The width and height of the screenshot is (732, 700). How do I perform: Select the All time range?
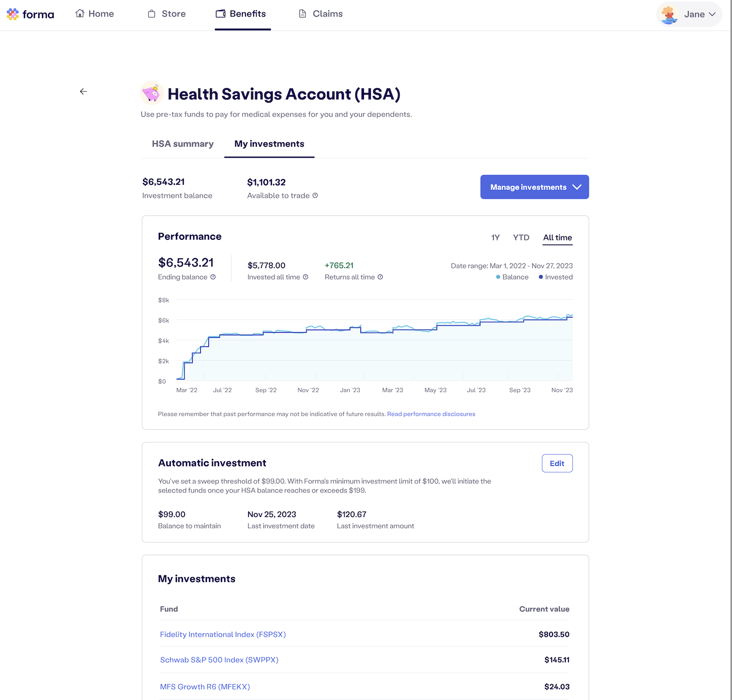(x=558, y=237)
